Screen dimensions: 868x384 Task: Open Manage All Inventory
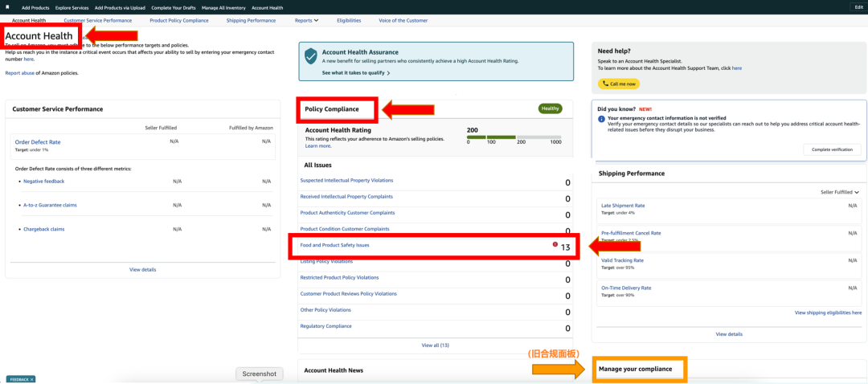point(223,8)
